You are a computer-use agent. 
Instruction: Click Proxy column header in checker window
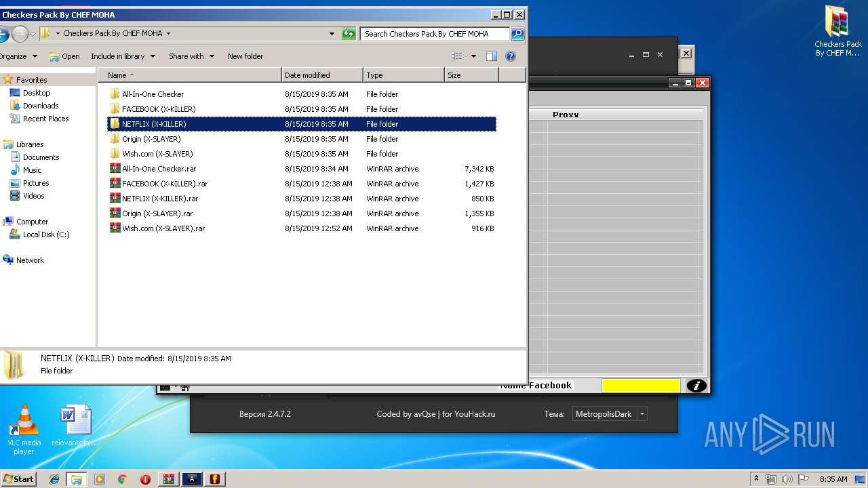tap(566, 115)
